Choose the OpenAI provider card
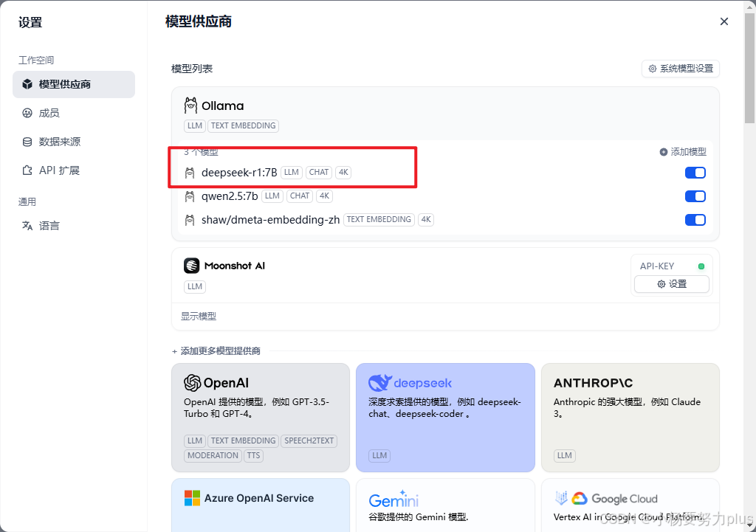The image size is (756, 532). click(261, 418)
